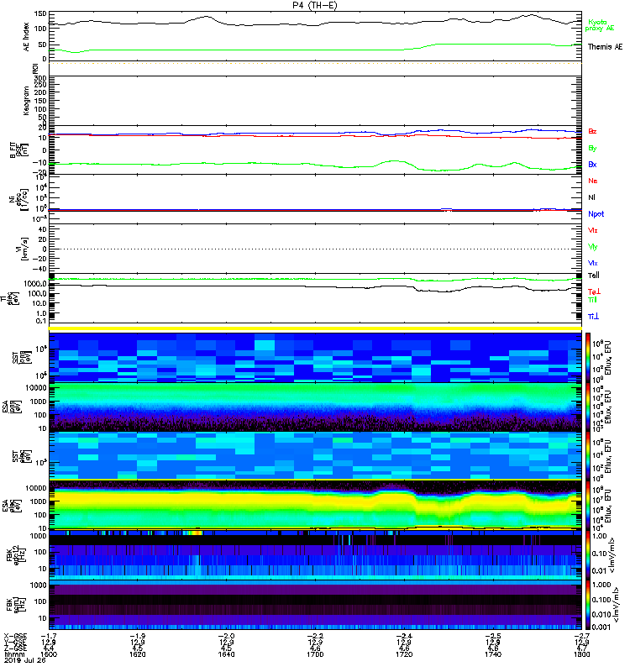Click the blue Bx legend label

tap(592, 164)
